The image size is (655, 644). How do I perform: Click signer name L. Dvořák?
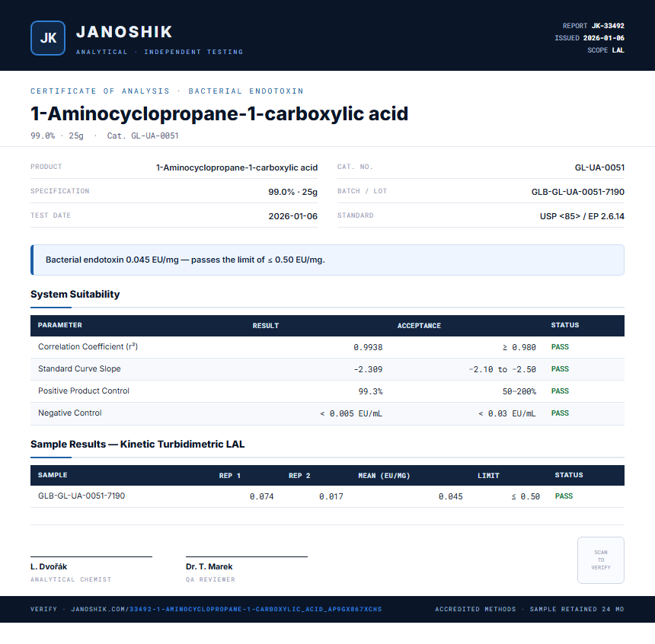click(x=49, y=566)
